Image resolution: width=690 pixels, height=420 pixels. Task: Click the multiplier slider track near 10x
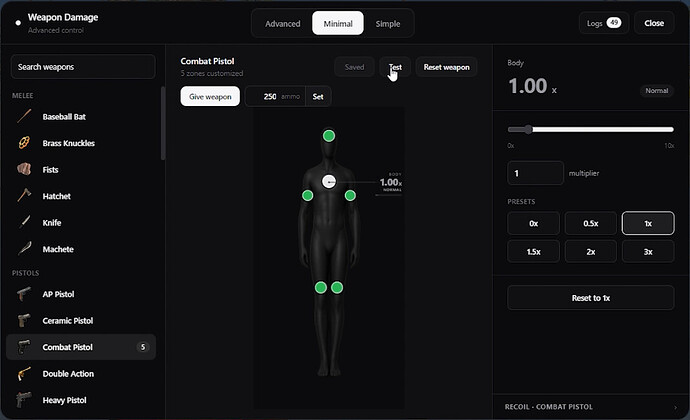[670, 129]
